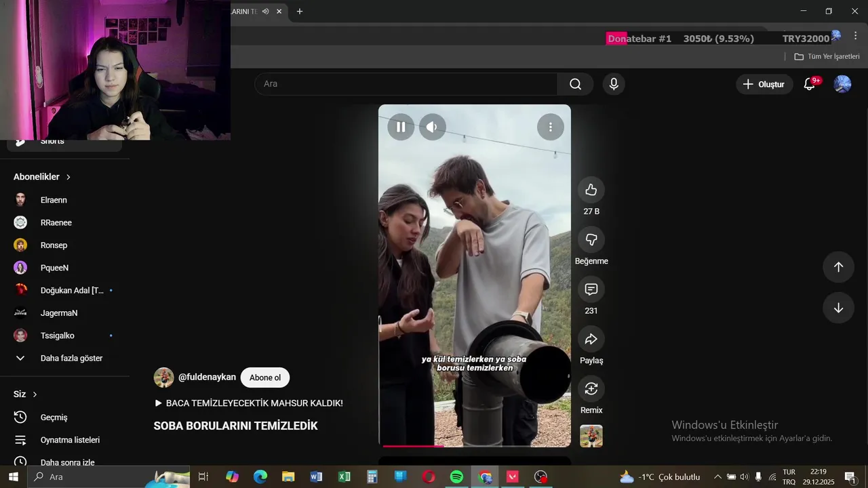868x488 pixels.
Task: Expand subscriptions with Daha fazla göster
Action: point(64,358)
